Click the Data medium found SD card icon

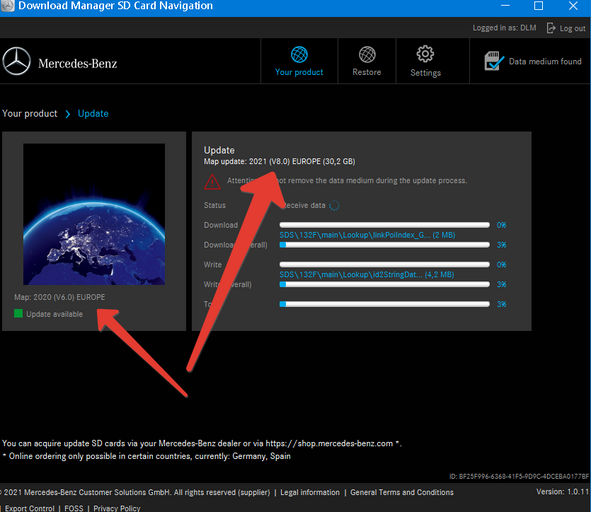coord(494,61)
